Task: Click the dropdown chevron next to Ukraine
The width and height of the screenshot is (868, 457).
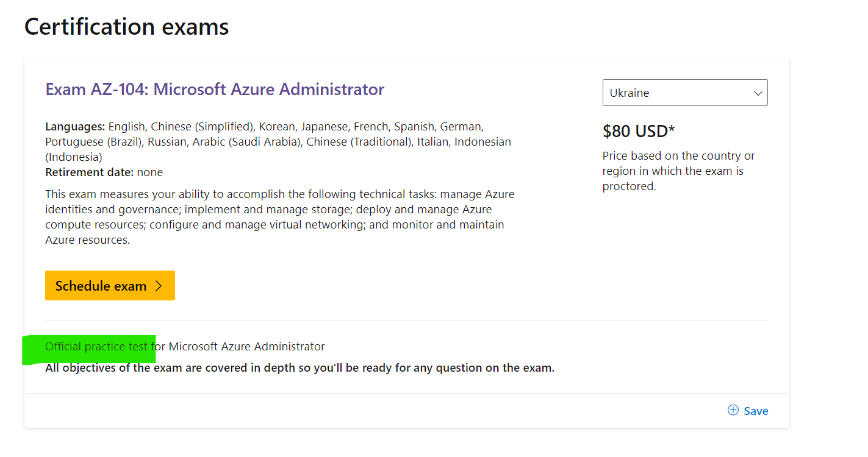Action: pos(758,93)
